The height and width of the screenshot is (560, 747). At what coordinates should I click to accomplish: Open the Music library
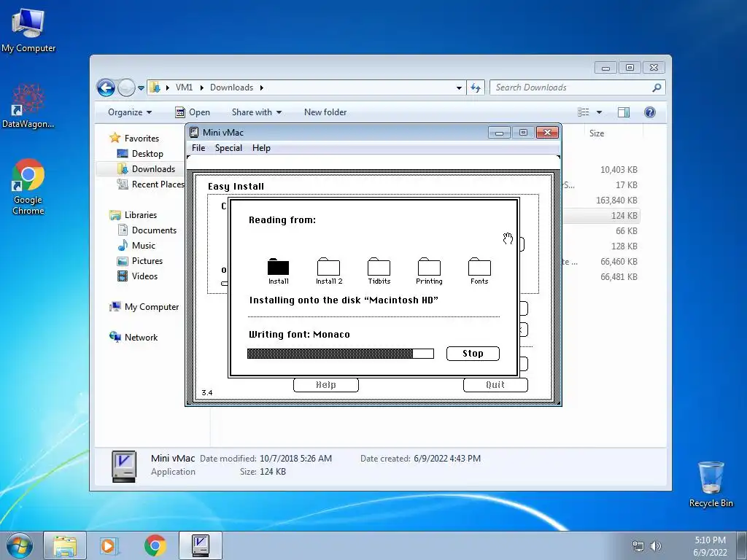[x=136, y=245]
